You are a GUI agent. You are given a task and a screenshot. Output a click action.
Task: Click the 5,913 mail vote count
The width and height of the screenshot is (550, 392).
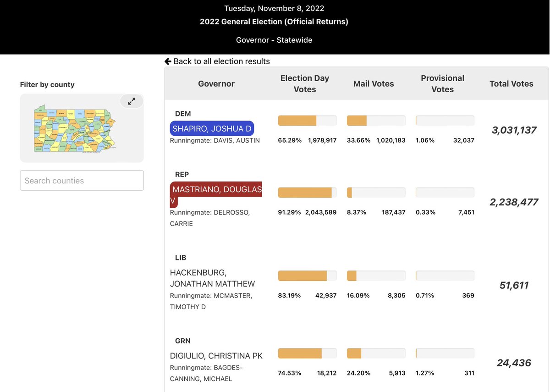(x=397, y=373)
